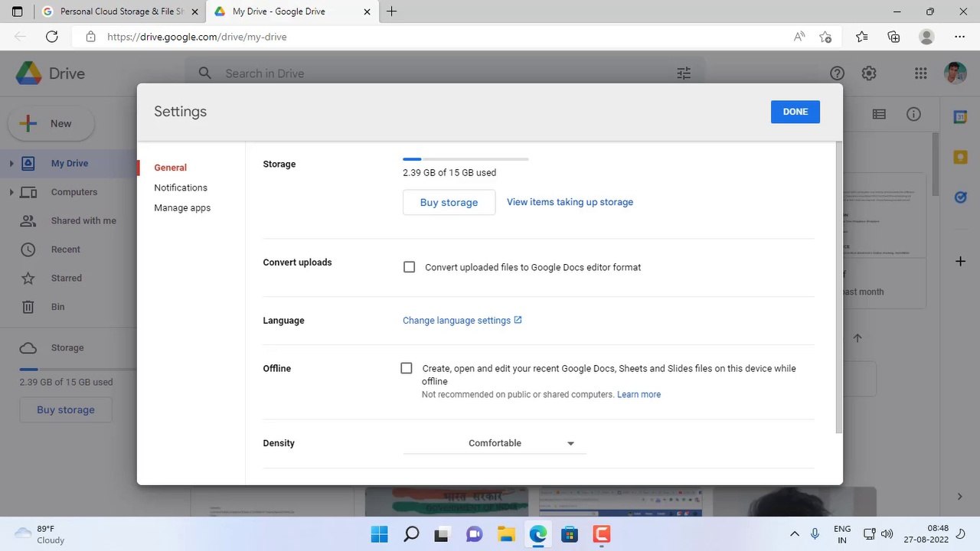
Task: Switch to list layout icon
Action: [x=879, y=114]
